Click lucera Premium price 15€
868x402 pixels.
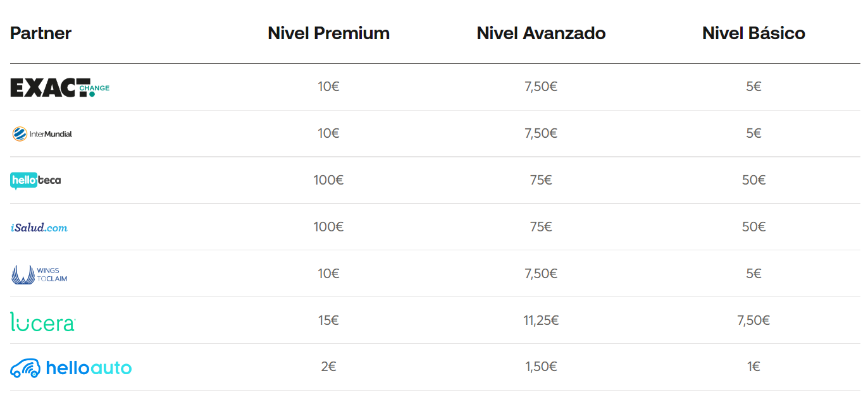tap(328, 320)
